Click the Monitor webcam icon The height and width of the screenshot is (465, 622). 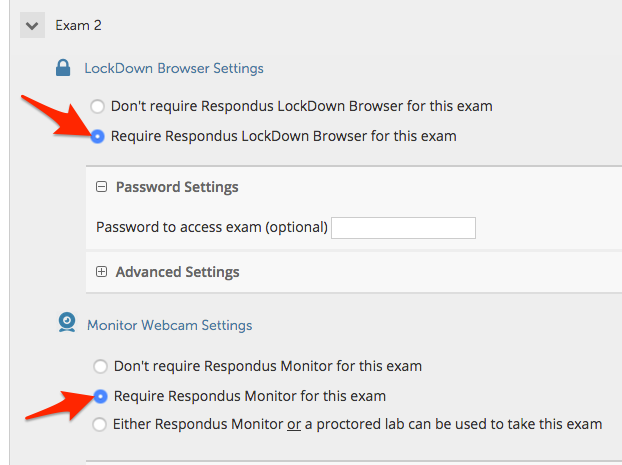pos(67,322)
